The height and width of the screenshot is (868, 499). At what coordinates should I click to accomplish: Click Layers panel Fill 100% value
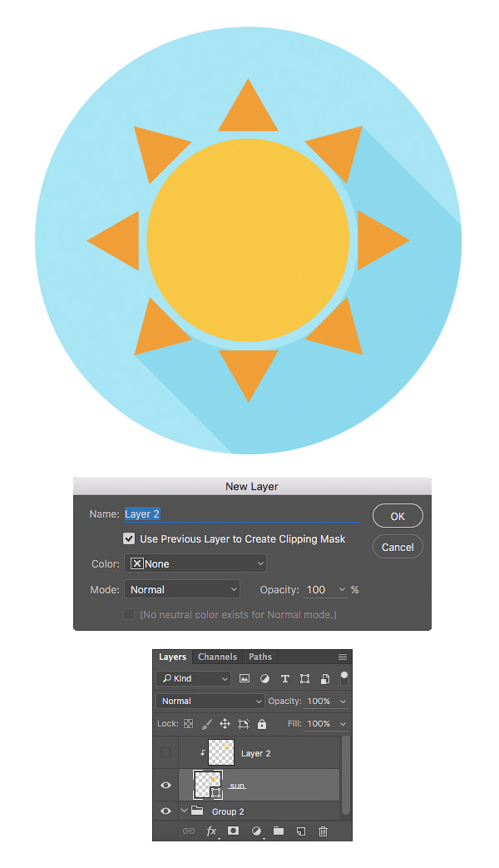(319, 723)
